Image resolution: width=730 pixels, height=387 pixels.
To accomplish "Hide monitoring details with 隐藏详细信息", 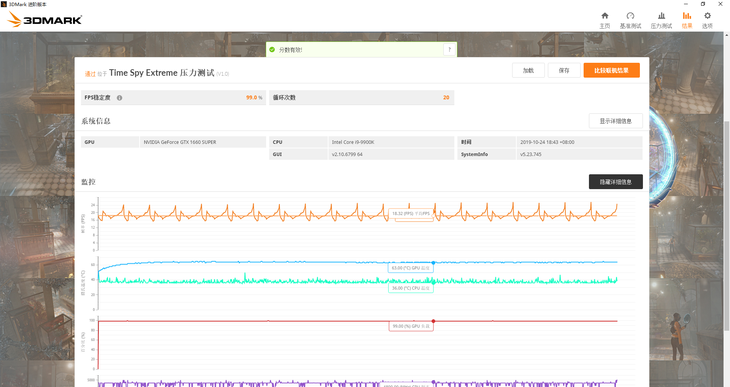I will coord(615,182).
